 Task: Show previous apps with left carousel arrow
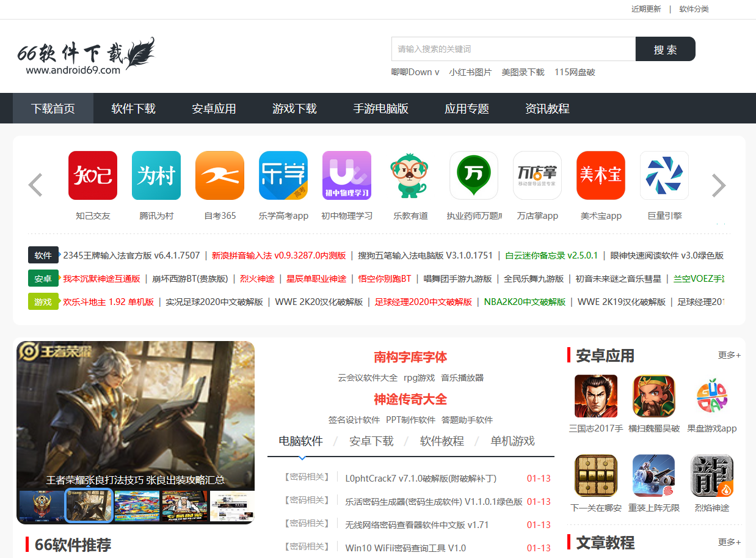click(35, 185)
